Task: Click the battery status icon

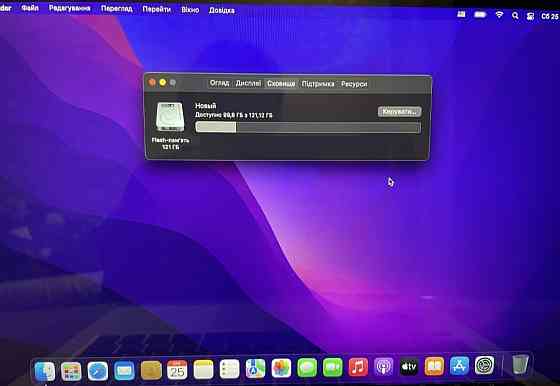Action: point(480,15)
